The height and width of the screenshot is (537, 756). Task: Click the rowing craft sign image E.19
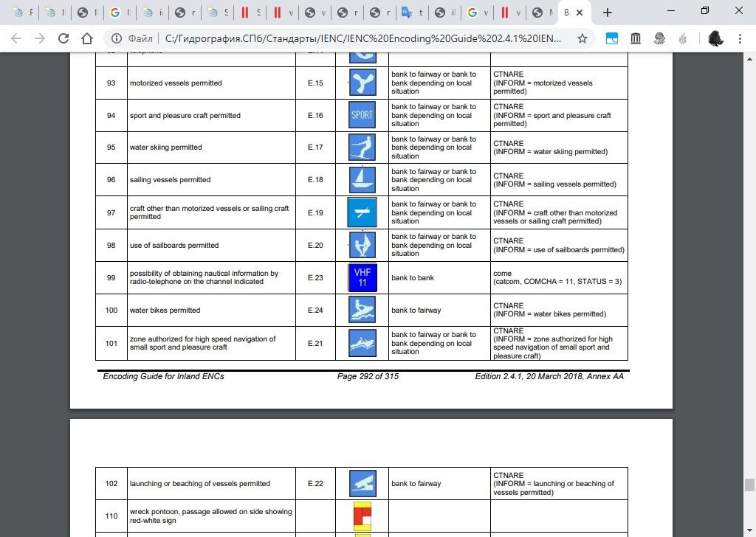[362, 212]
